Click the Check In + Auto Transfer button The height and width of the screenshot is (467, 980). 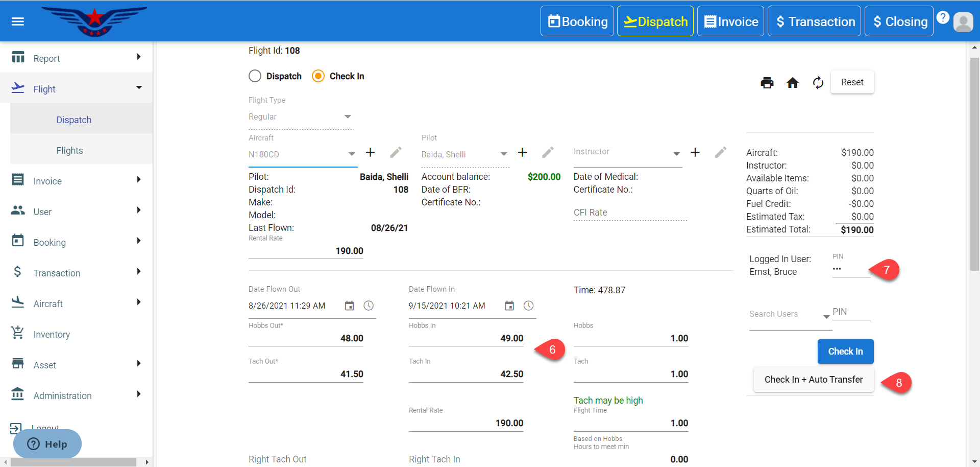(x=814, y=380)
